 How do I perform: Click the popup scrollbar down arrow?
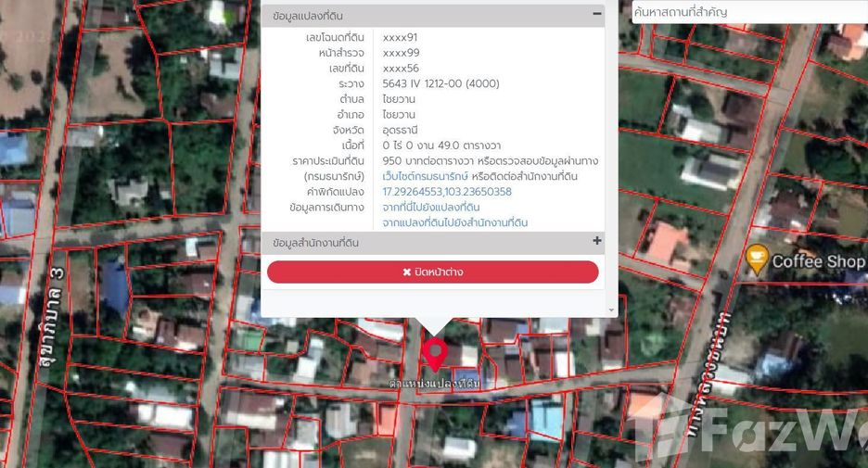pyautogui.click(x=611, y=310)
